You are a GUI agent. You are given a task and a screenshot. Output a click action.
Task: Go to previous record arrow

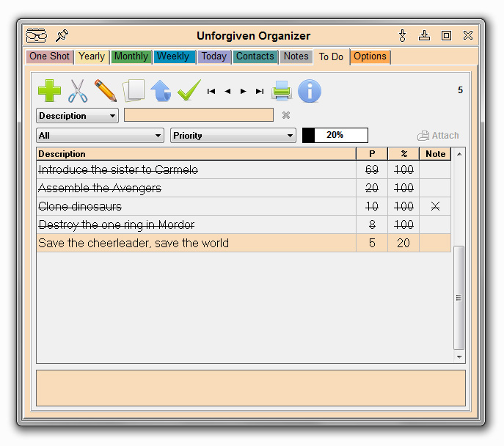coord(227,92)
